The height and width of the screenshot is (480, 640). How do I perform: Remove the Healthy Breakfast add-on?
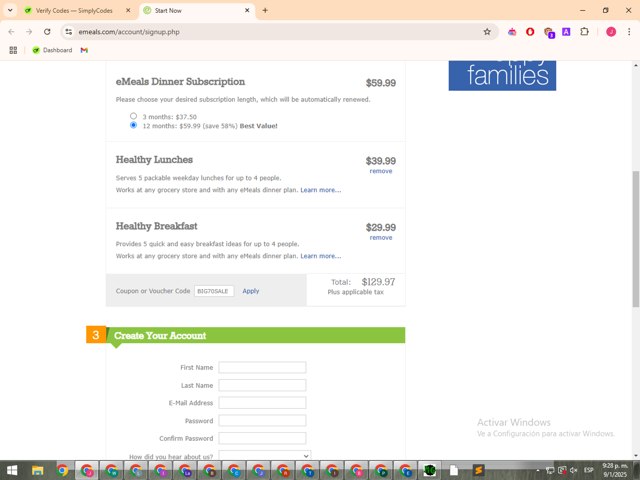(x=381, y=238)
